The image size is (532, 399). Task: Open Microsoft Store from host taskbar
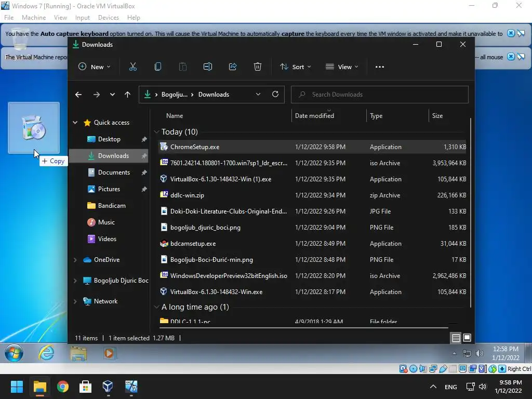pos(86,387)
